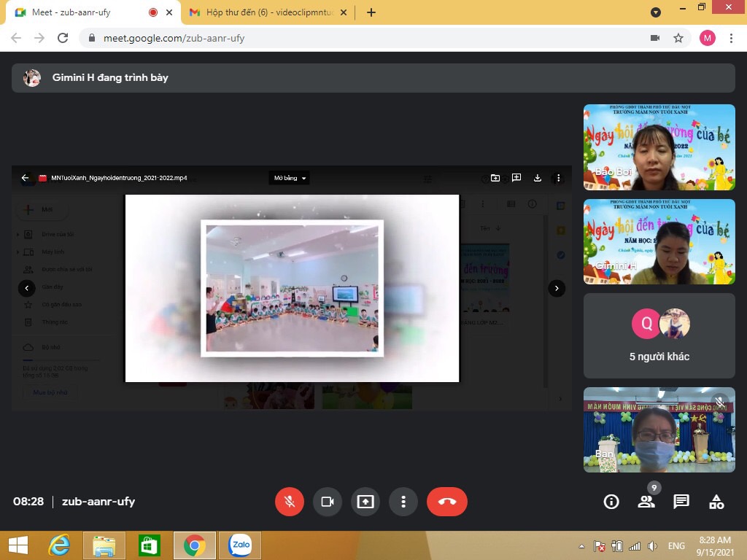Close the Gmail inbox tab
This screenshot has width=747, height=560.
[x=344, y=12]
